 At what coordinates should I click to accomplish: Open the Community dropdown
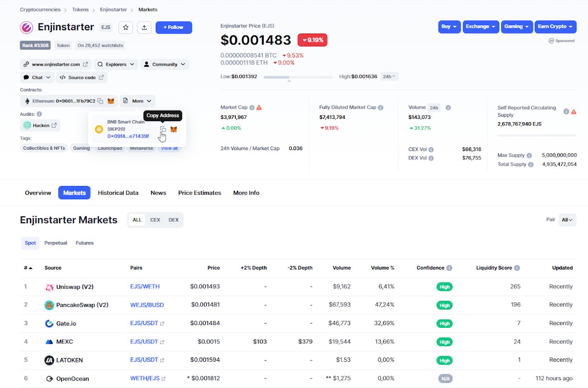pyautogui.click(x=165, y=65)
